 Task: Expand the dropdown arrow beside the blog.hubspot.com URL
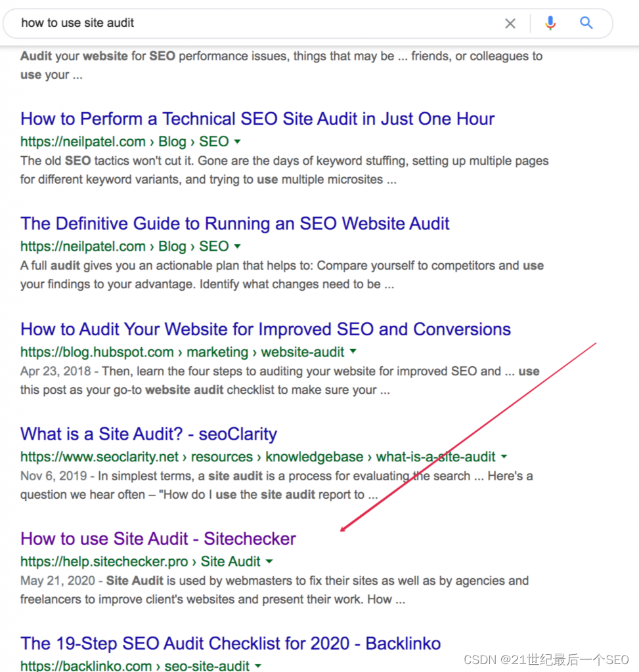pyautogui.click(x=353, y=352)
